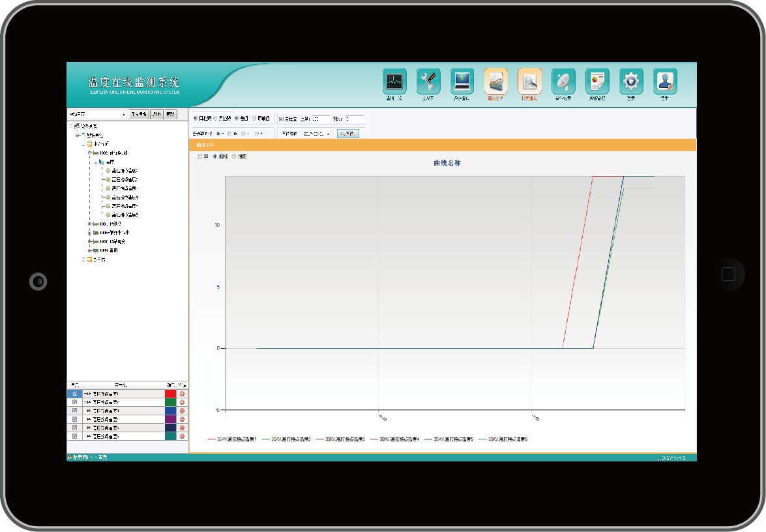Toggle the custom range checkbox beside the limit fields

pyautogui.click(x=281, y=119)
